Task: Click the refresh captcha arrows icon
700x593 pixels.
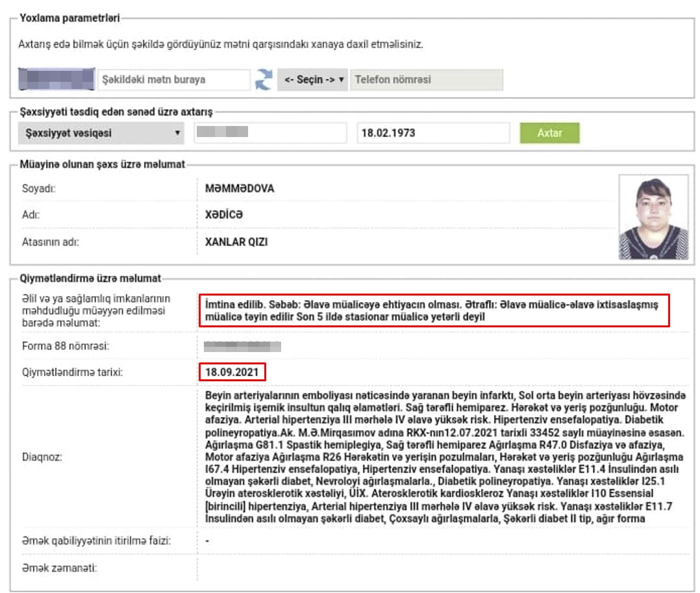Action: pyautogui.click(x=264, y=80)
